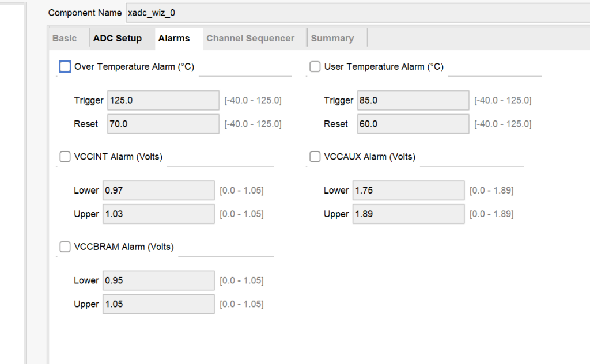Check the VCCBRAM Alarm option
This screenshot has height=364, width=590.
[x=65, y=247]
